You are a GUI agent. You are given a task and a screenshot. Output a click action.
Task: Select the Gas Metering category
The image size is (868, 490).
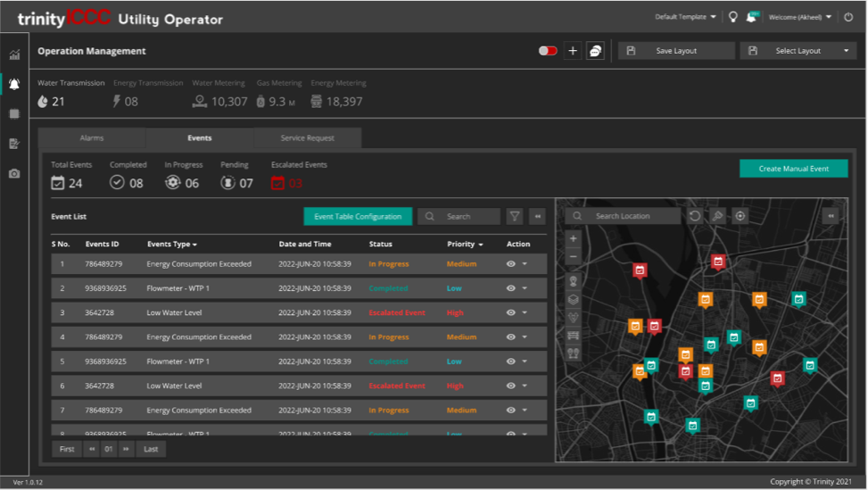(x=278, y=94)
